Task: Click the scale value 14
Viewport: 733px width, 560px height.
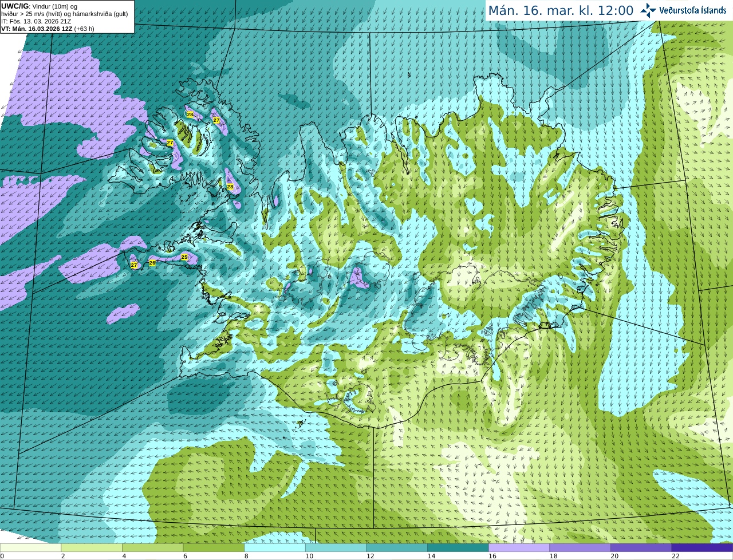Action: pos(431,556)
